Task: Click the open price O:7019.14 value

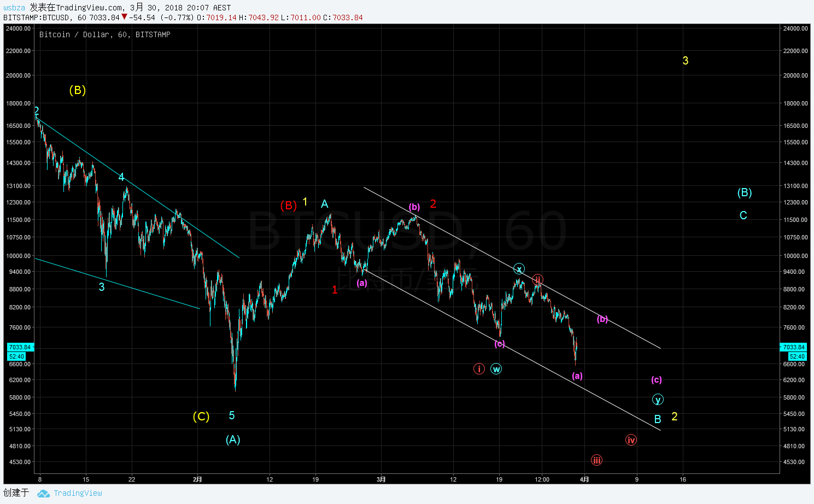Action: (x=217, y=17)
